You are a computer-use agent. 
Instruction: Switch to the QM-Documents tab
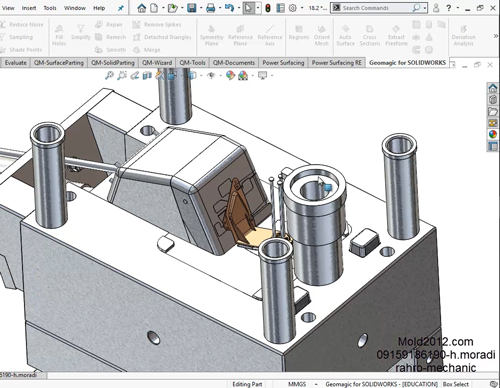tap(234, 63)
